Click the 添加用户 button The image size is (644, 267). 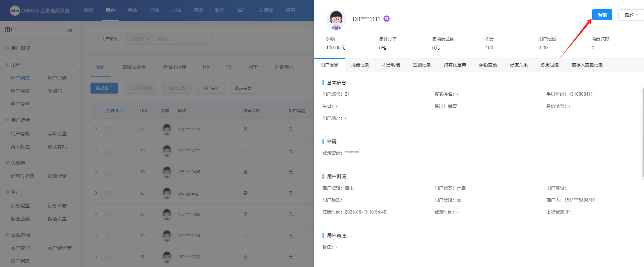(104, 88)
